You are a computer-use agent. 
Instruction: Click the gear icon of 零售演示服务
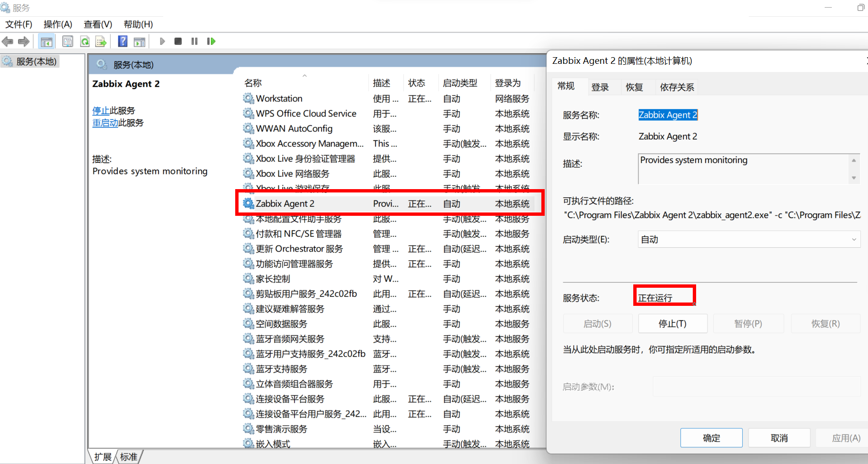point(249,429)
